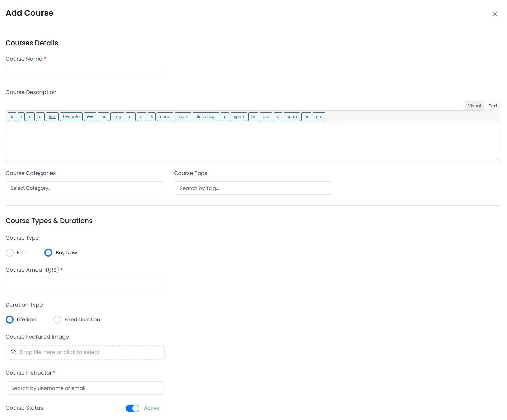Screen dimensions: 507x420
Task: Switch to the Visual editor tab
Action: (x=474, y=106)
